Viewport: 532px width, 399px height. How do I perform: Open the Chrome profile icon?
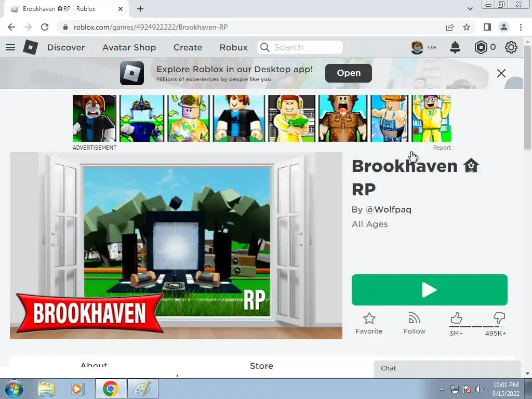click(504, 27)
